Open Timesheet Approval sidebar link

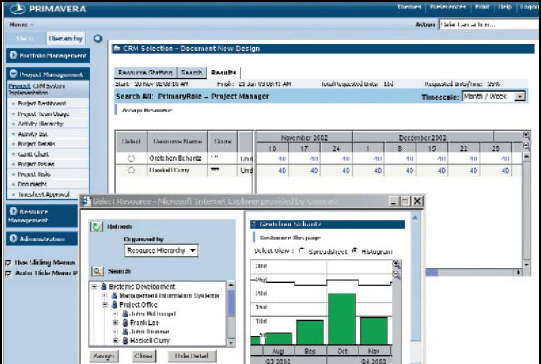[x=43, y=195]
